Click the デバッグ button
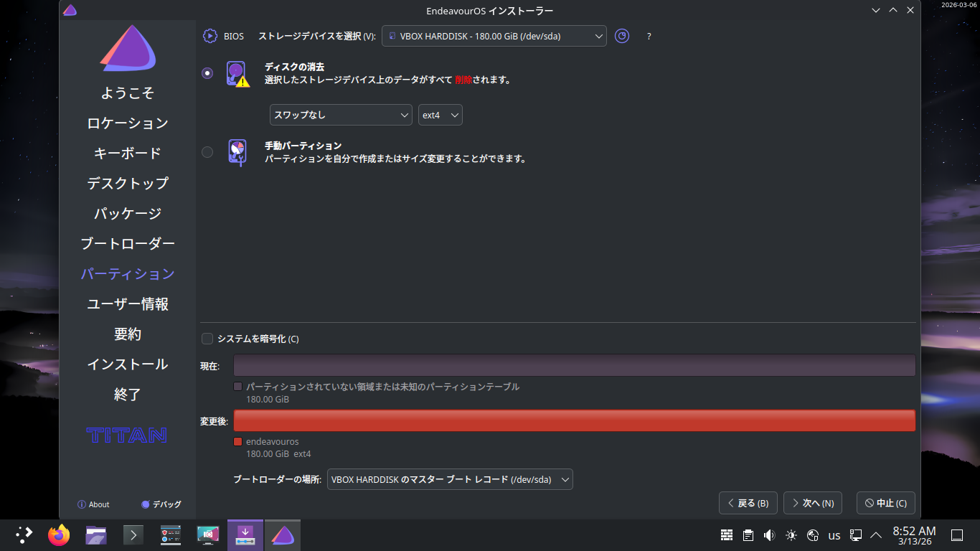The width and height of the screenshot is (980, 551). pos(161,504)
